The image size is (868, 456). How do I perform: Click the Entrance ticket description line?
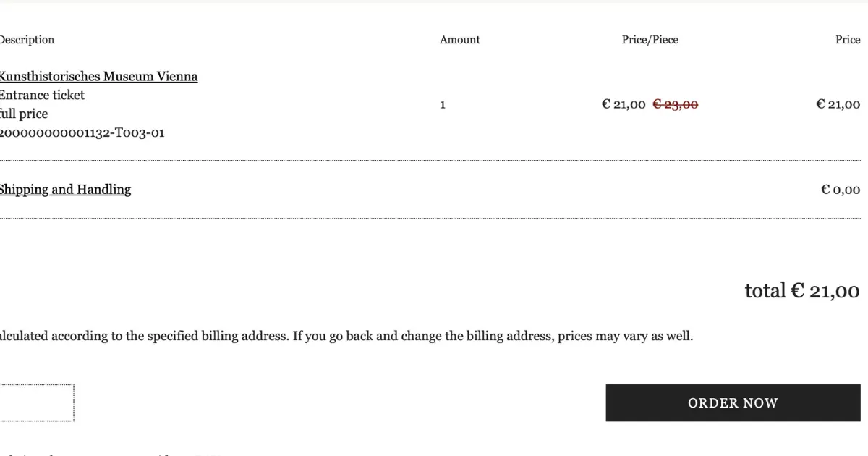tap(42, 96)
